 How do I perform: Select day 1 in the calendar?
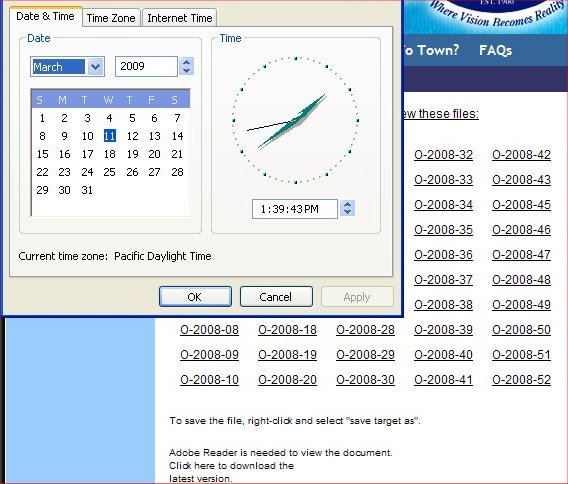pos(42,118)
